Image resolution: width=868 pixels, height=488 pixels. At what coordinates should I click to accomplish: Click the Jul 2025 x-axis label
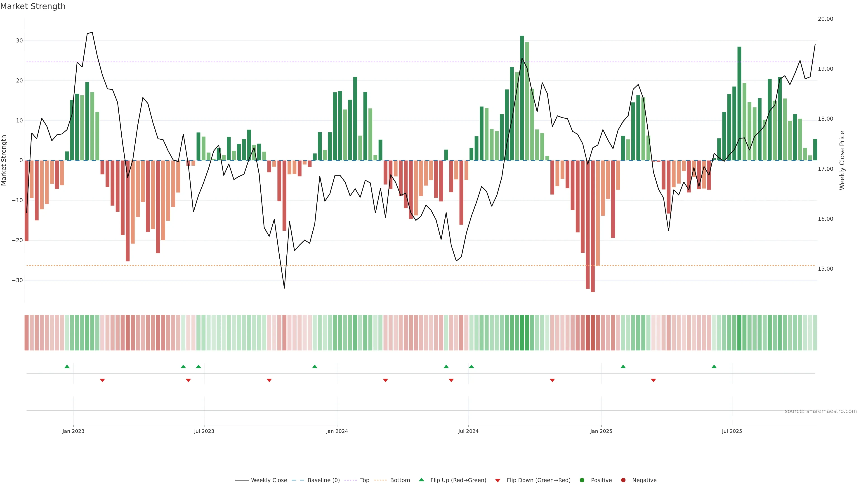(x=732, y=431)
